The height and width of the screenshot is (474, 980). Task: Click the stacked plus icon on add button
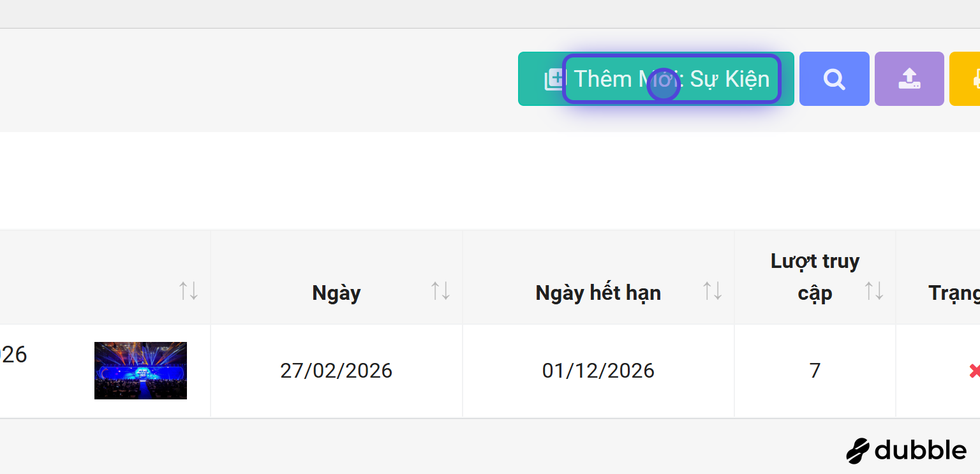click(x=554, y=80)
